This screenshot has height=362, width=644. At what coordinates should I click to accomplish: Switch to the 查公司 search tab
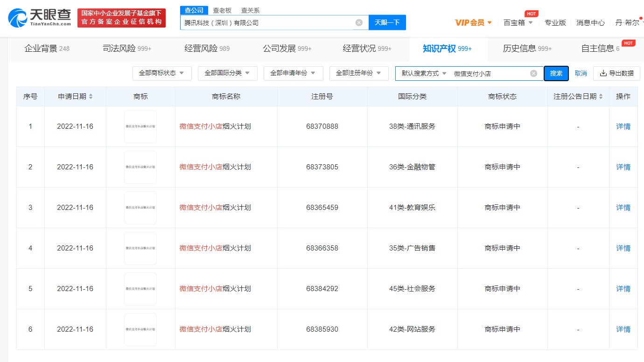point(194,10)
